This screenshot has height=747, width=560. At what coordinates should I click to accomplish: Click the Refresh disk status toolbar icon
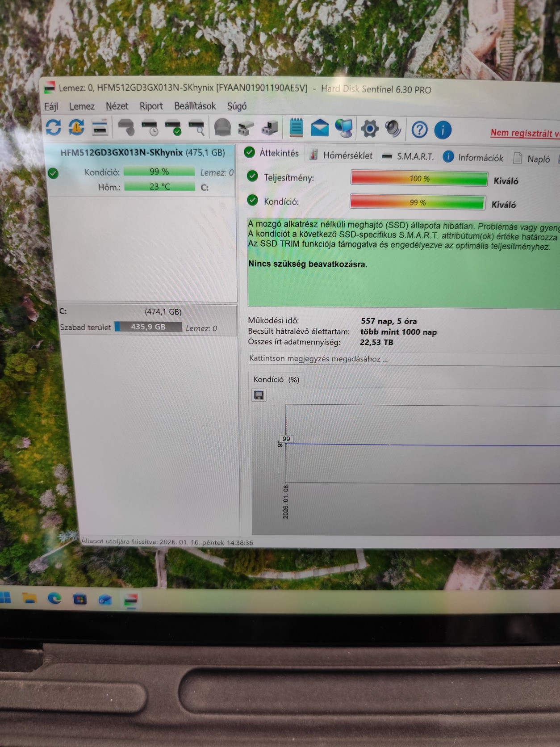pos(54,127)
